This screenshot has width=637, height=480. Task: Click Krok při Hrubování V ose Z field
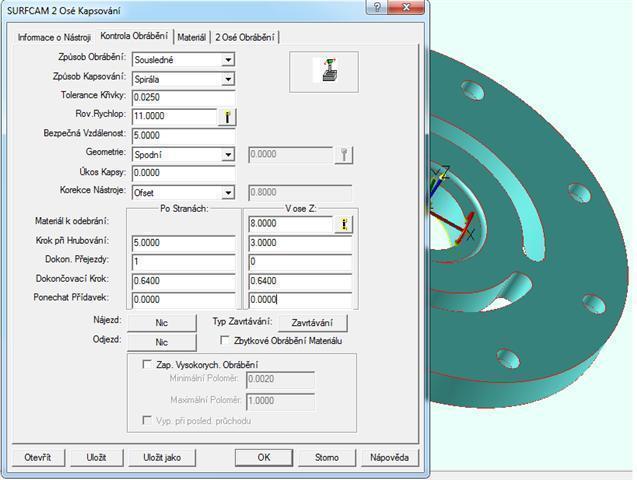point(300,243)
